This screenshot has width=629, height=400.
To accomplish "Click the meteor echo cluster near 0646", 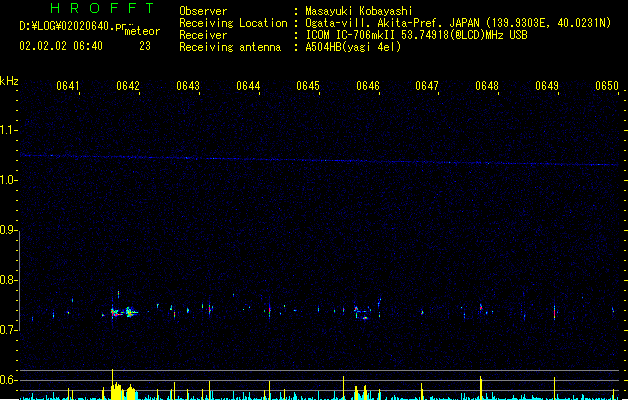I will pos(363,313).
